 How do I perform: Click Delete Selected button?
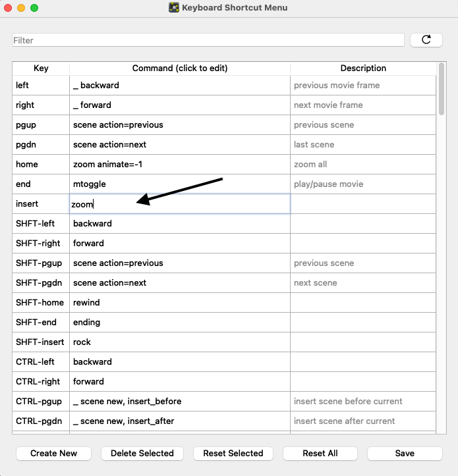[x=142, y=453]
